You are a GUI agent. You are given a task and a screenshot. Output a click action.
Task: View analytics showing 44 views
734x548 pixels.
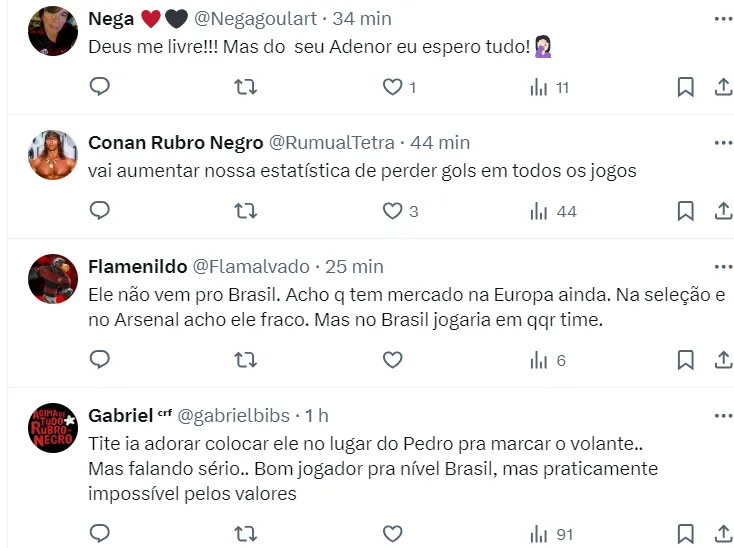point(554,211)
